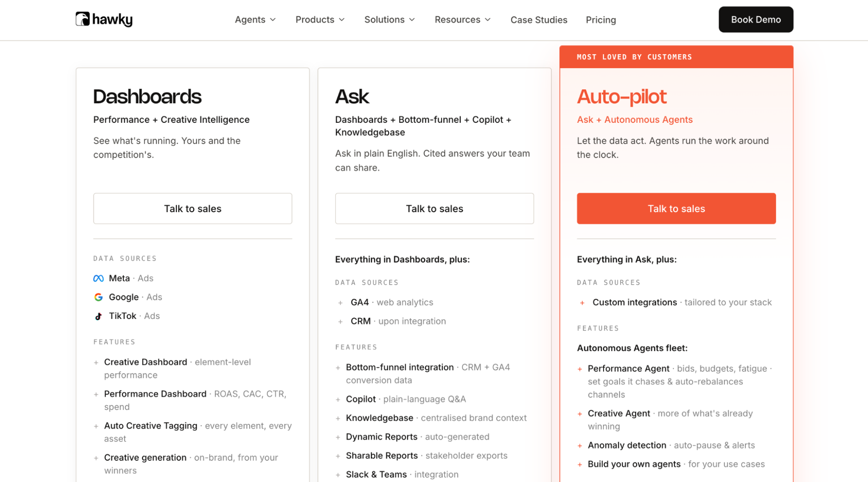Click plus icon beside GA4 web analytics

[x=340, y=303]
